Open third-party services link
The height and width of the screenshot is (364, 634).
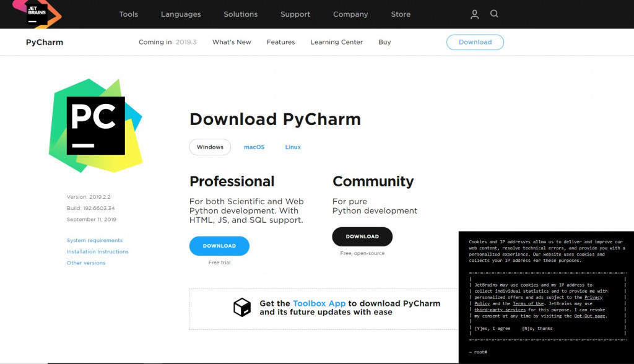pos(500,310)
